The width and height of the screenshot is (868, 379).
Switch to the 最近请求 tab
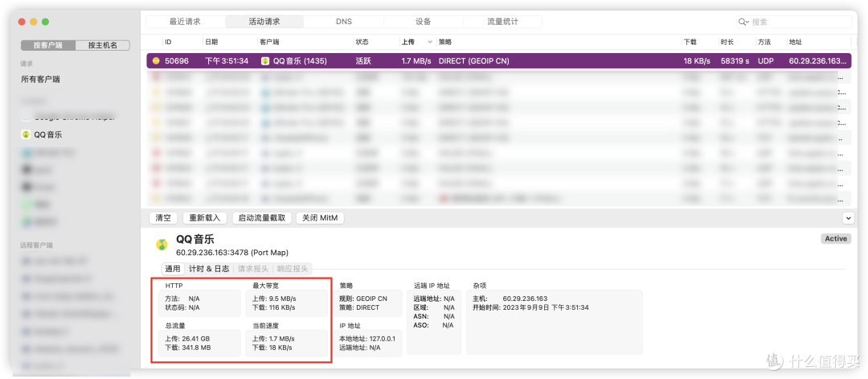185,22
